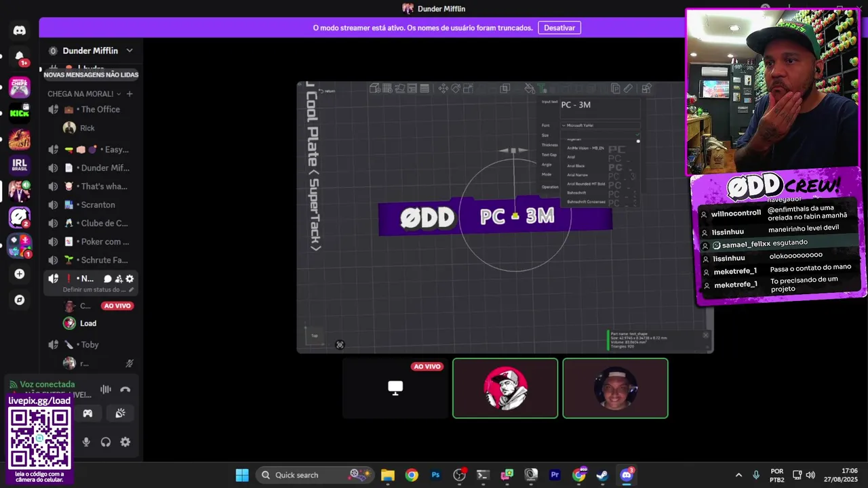
Task: Open the soundboard icon in voice panel
Action: point(120,413)
